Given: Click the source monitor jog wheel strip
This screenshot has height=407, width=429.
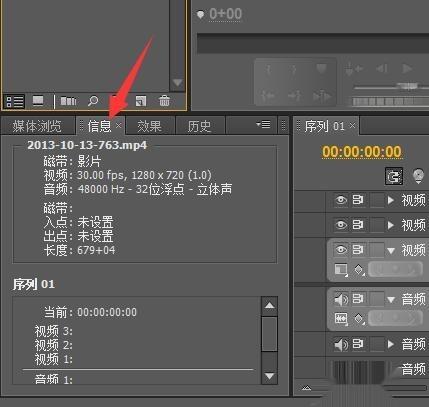Looking at the screenshot, I should pyautogui.click(x=390, y=101).
